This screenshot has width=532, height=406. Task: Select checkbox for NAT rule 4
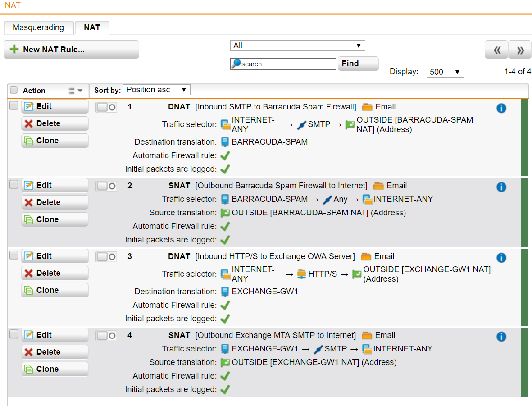click(x=14, y=334)
